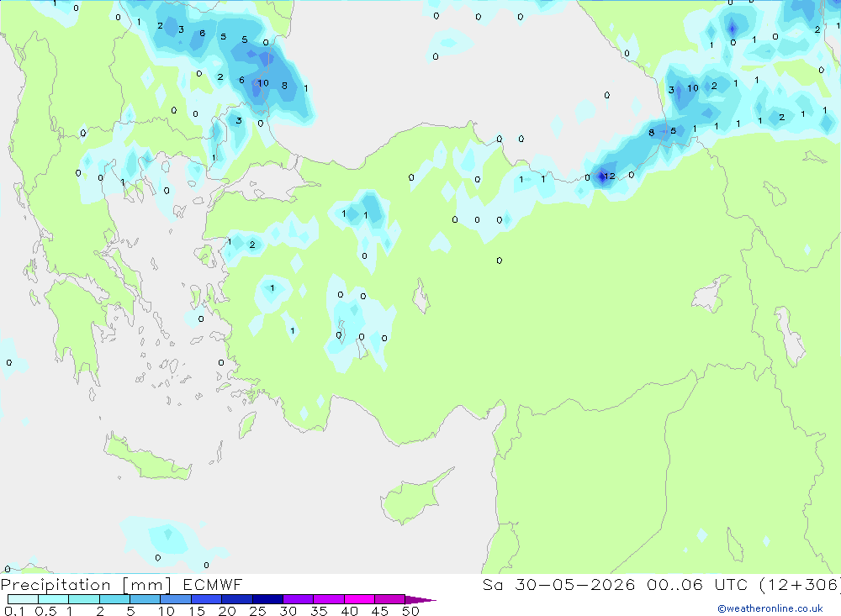Screen dimensions: 841x616
Task: Click the '45' legend scale label
Action: pos(380,611)
